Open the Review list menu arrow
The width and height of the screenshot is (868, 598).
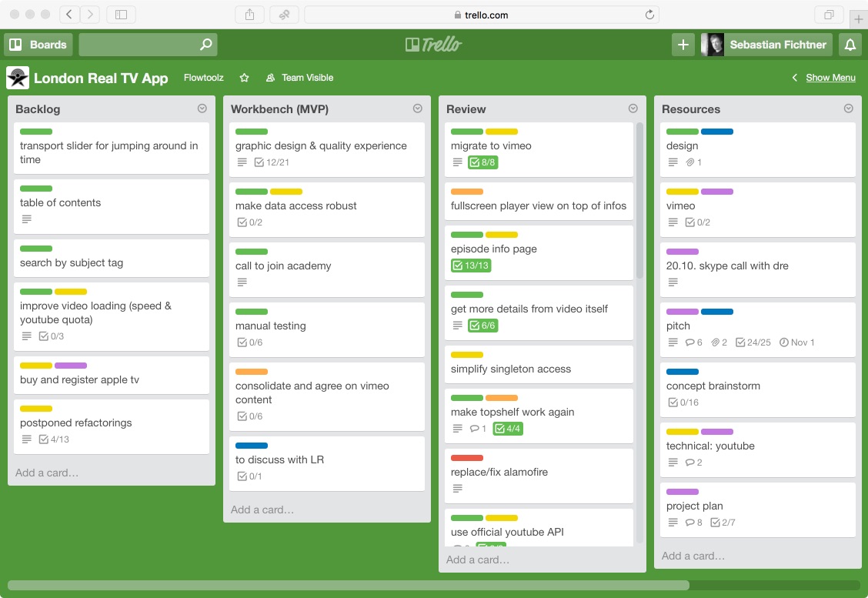633,109
